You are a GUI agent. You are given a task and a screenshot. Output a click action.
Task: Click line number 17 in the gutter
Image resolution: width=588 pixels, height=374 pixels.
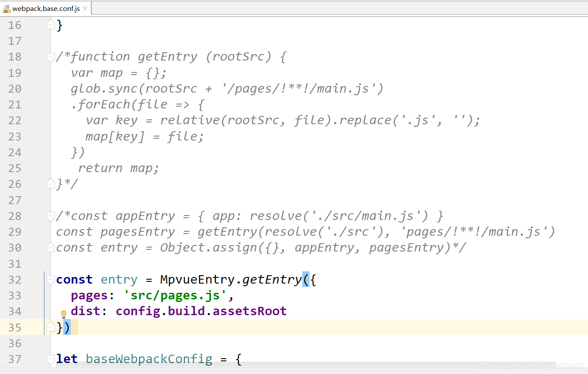(x=14, y=41)
